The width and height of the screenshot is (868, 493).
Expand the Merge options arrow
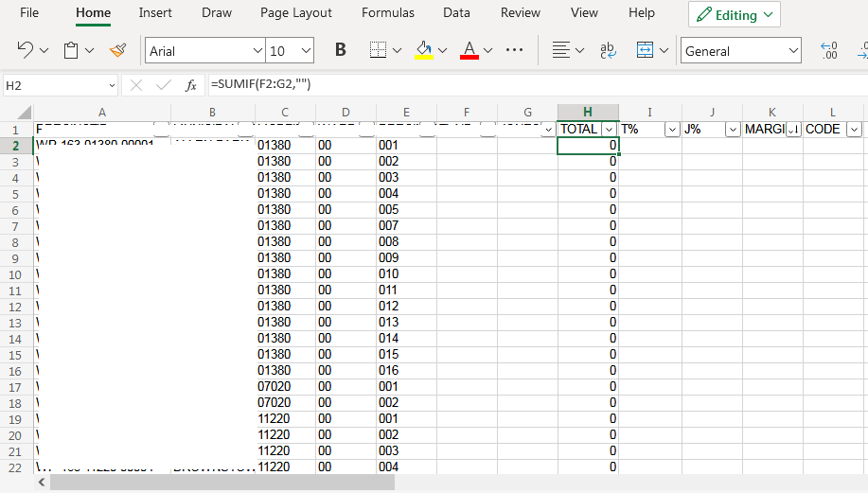pos(664,51)
